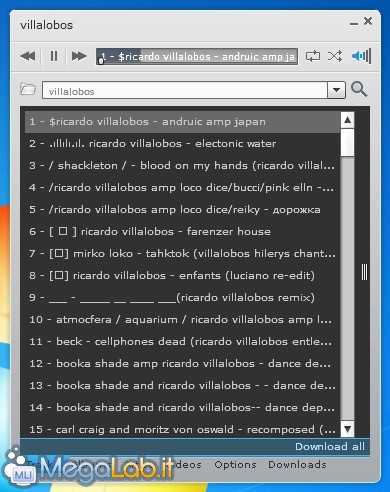The height and width of the screenshot is (492, 390).
Task: Close the villalobos player window
Action: [368, 21]
